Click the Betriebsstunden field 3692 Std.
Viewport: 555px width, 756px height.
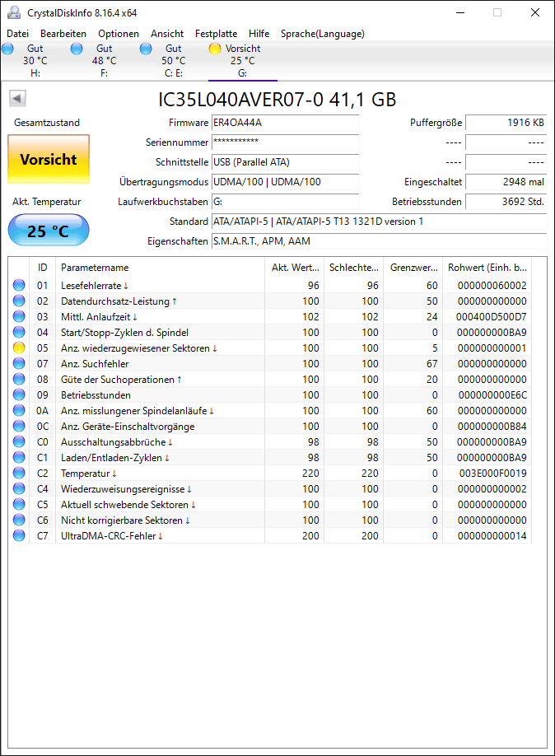(x=506, y=202)
